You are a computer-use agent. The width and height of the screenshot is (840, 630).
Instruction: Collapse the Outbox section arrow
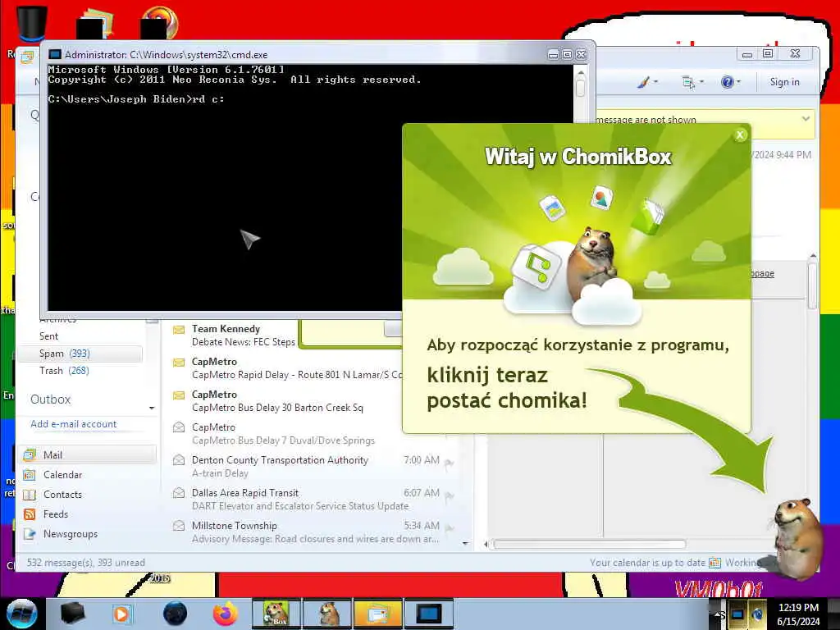pos(152,409)
